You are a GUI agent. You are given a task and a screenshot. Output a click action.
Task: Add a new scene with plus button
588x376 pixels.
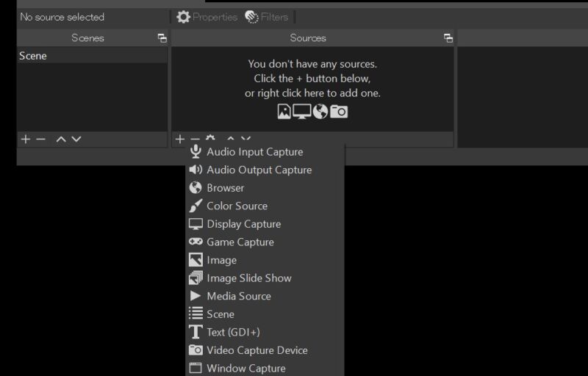point(25,139)
